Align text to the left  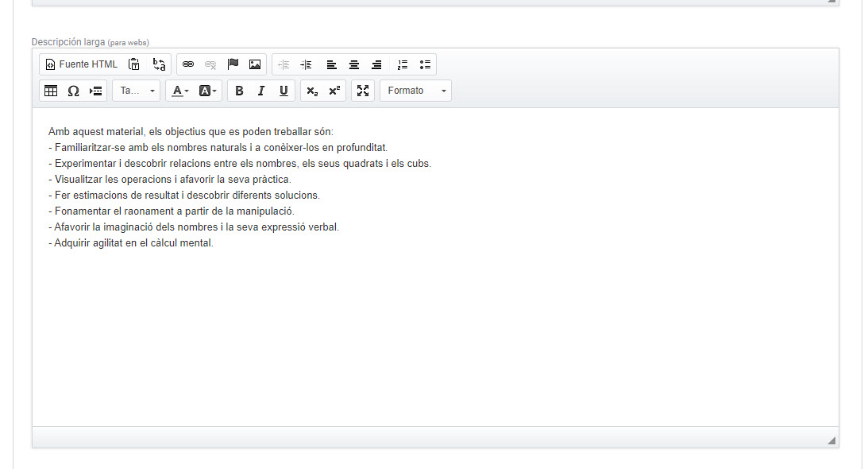pos(332,64)
